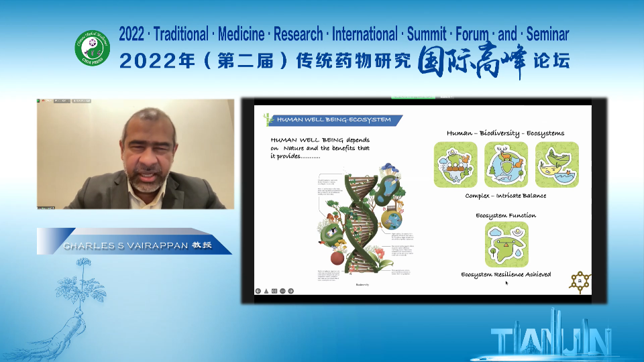
Task: Click the DNA helix biodiversity graphic
Action: tap(356, 221)
